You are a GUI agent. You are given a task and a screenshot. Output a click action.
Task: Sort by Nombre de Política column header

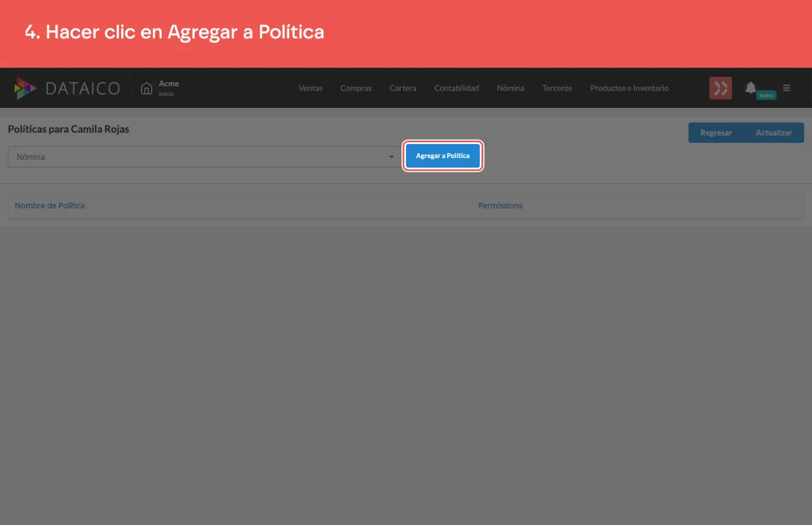pyautogui.click(x=49, y=206)
